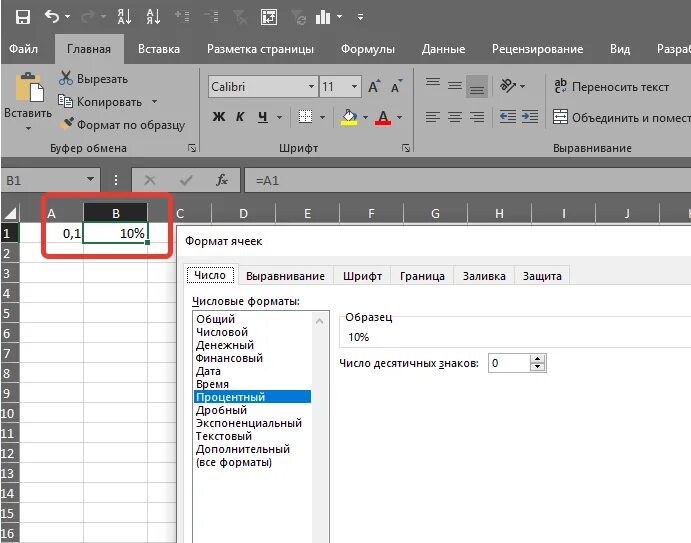Decrease font size with small A icon
Viewport: 691px width, 543px height.
(x=397, y=86)
